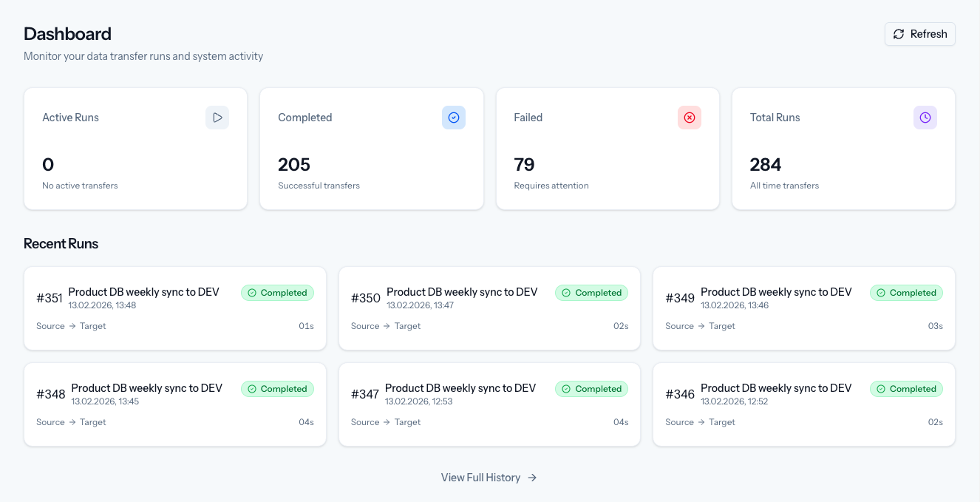Open run #351 Product DB weekly sync card
The width and height of the screenshot is (980, 502).
click(174, 308)
